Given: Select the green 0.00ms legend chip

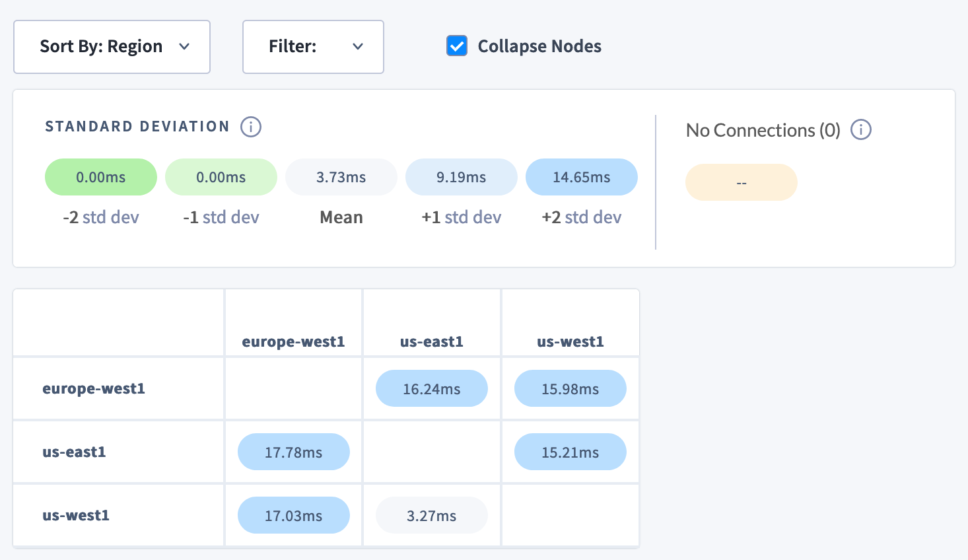Looking at the screenshot, I should (x=100, y=177).
